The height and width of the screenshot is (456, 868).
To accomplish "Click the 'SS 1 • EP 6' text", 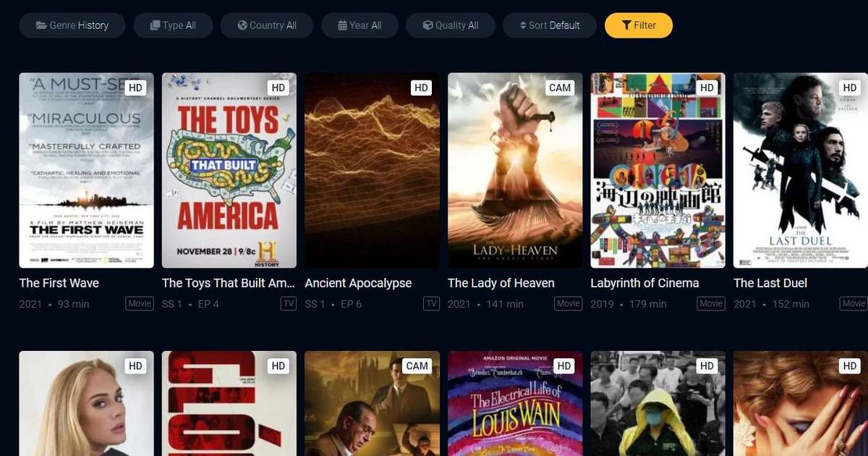I will click(333, 304).
